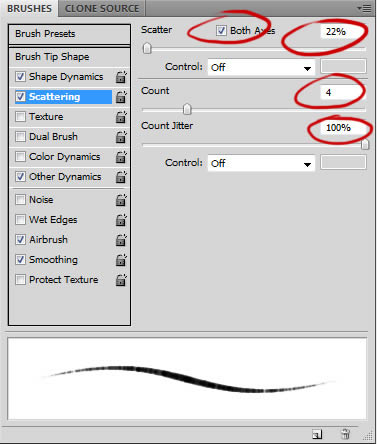Disable the Smoothing checkbox
Image resolution: width=377 pixels, height=444 pixels.
(20, 260)
